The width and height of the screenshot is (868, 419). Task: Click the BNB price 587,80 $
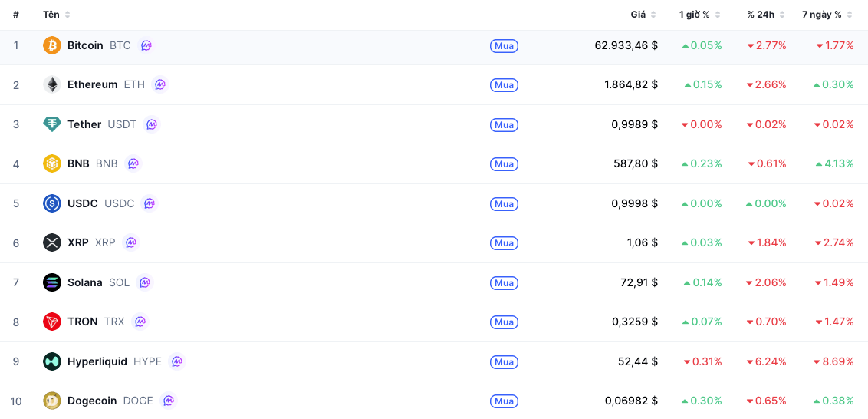[x=636, y=163]
